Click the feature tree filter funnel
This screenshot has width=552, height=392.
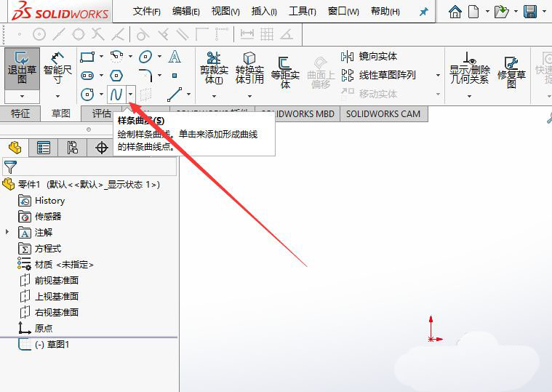coord(10,167)
